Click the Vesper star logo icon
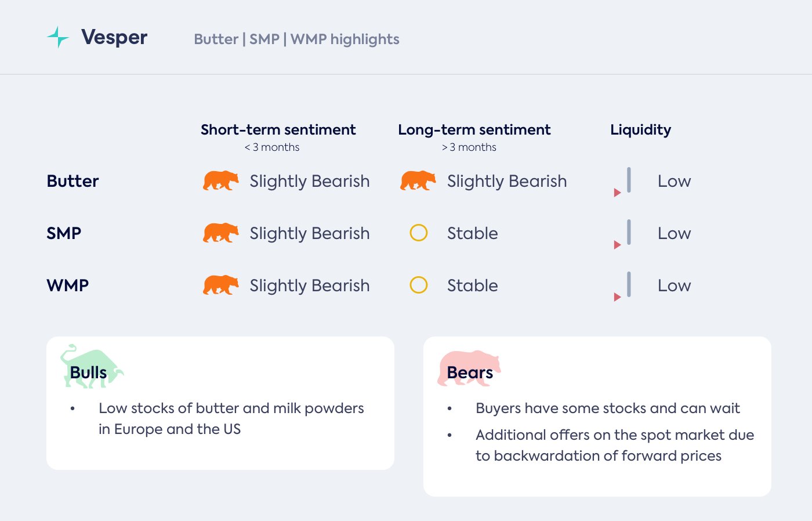This screenshot has height=521, width=812. click(x=58, y=37)
